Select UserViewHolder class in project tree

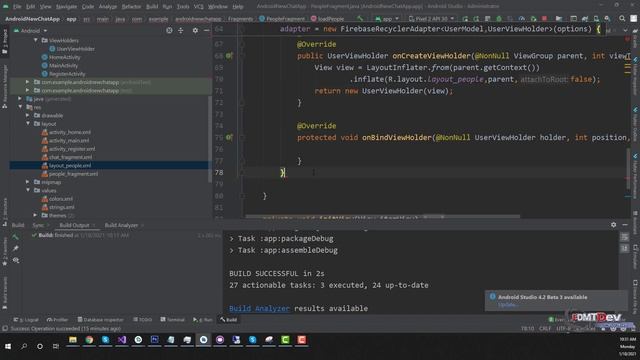pyautogui.click(x=76, y=49)
